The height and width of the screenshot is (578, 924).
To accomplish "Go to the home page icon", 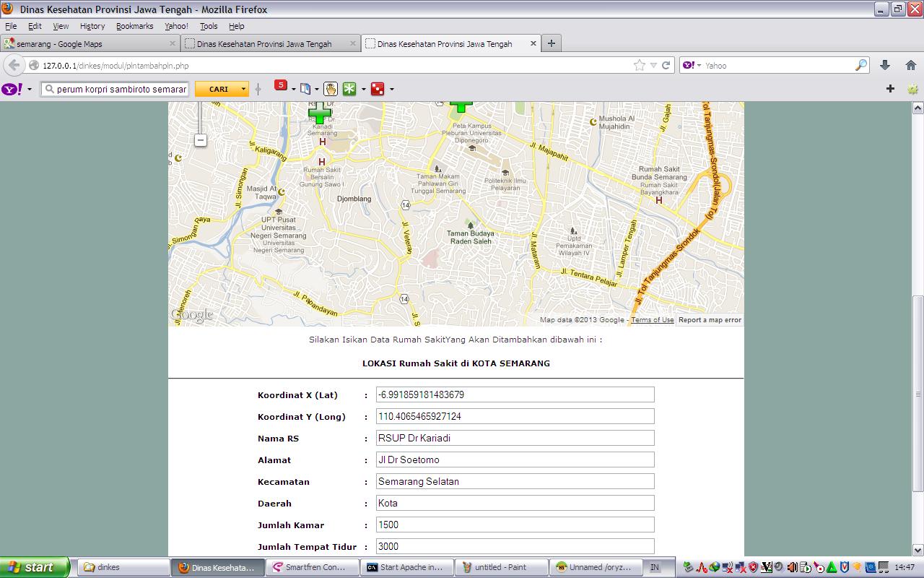I will click(x=911, y=65).
